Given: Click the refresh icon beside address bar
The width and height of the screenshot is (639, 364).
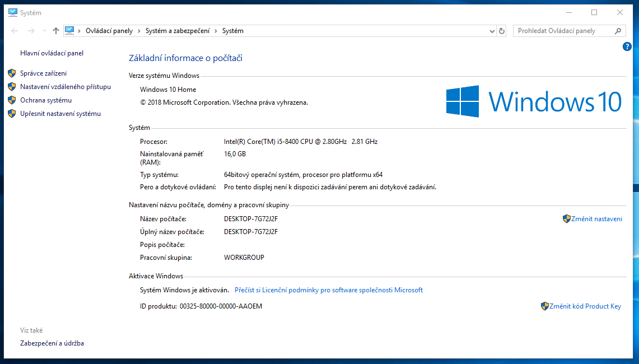Looking at the screenshot, I should [502, 31].
